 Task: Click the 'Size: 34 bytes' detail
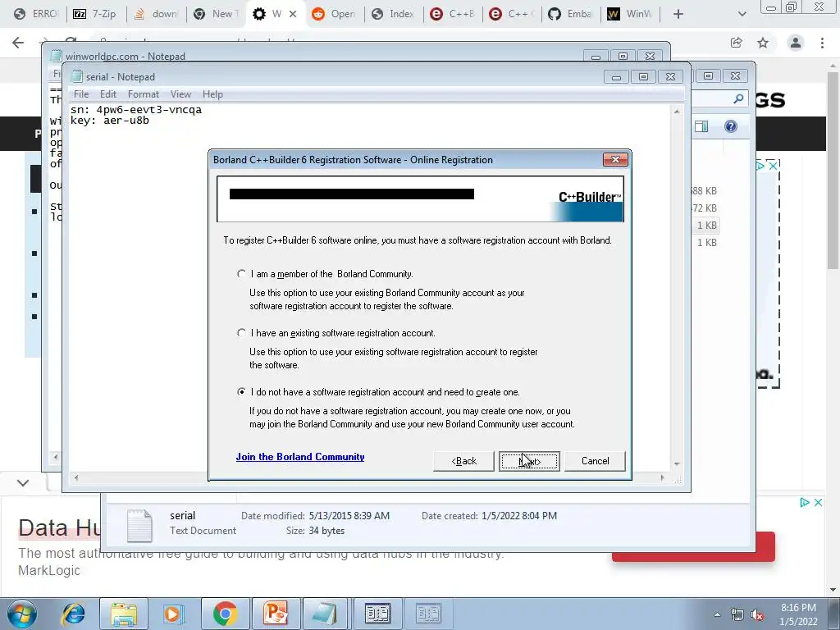tap(316, 531)
